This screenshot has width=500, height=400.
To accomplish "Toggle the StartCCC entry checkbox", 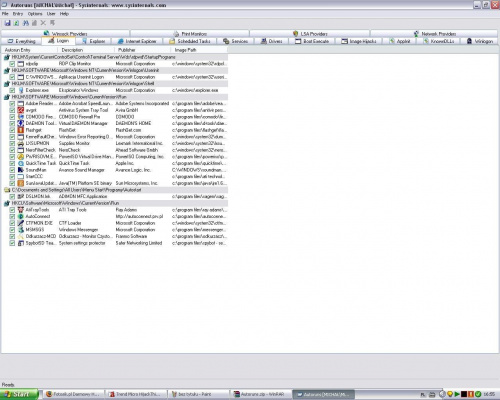I will [12, 177].
